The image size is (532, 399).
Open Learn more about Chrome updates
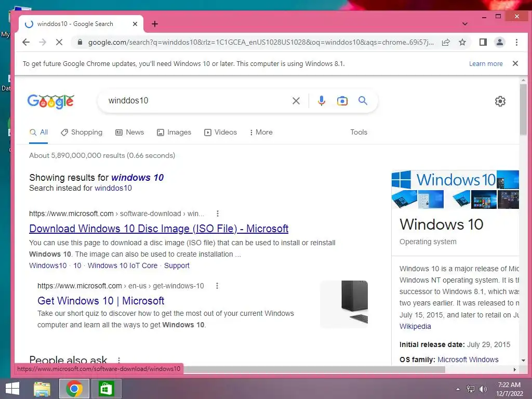pyautogui.click(x=486, y=64)
